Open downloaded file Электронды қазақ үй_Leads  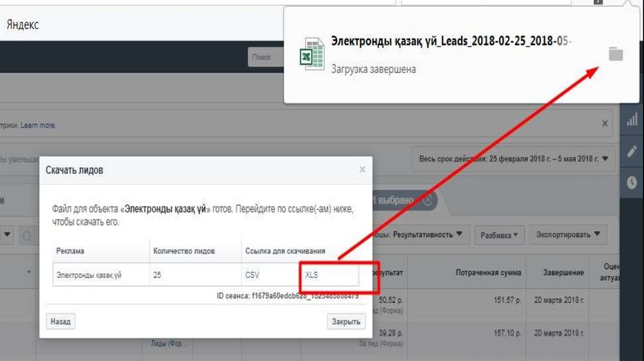pos(451,42)
